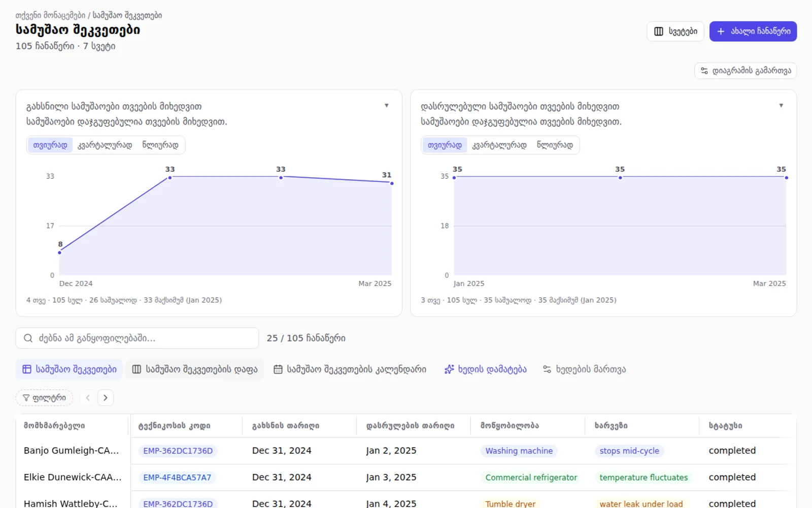This screenshot has width=812, height=508.
Task: Select კვარტალურად on the right chart
Action: click(499, 145)
